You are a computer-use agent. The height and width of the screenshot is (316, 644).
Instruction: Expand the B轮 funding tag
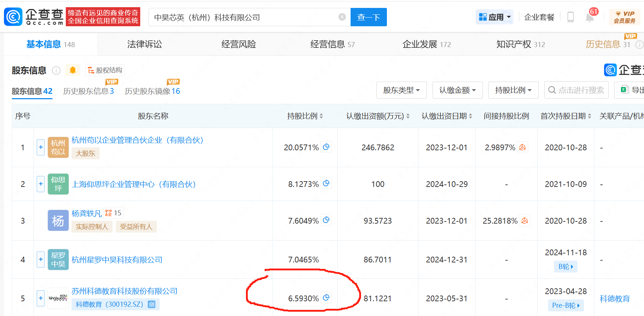(x=566, y=267)
